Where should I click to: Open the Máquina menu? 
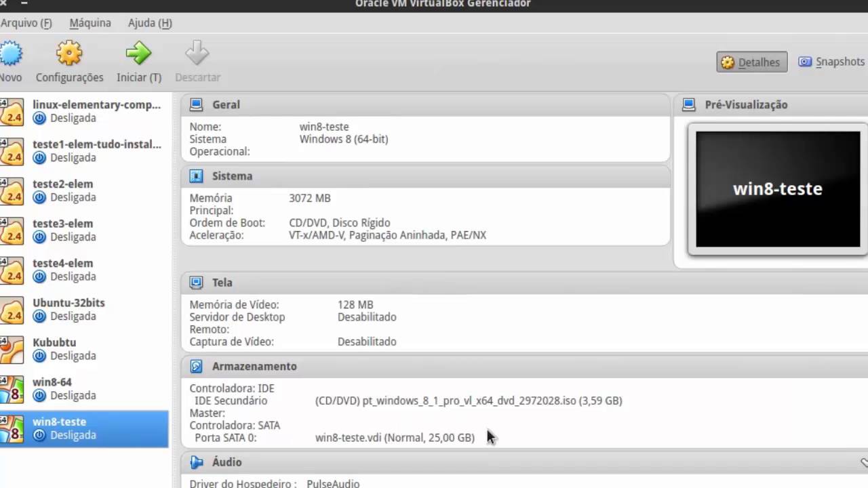(90, 22)
